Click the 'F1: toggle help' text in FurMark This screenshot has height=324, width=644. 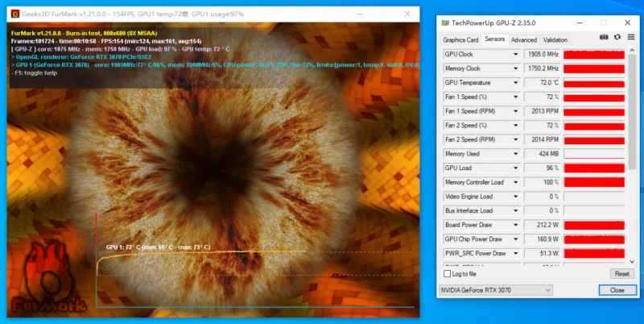[34, 73]
